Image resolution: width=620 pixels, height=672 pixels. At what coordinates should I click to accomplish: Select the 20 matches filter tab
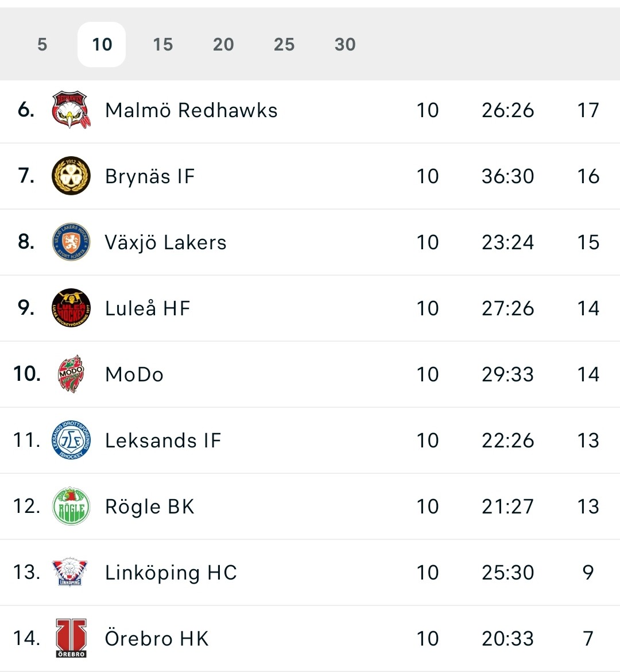(x=223, y=45)
